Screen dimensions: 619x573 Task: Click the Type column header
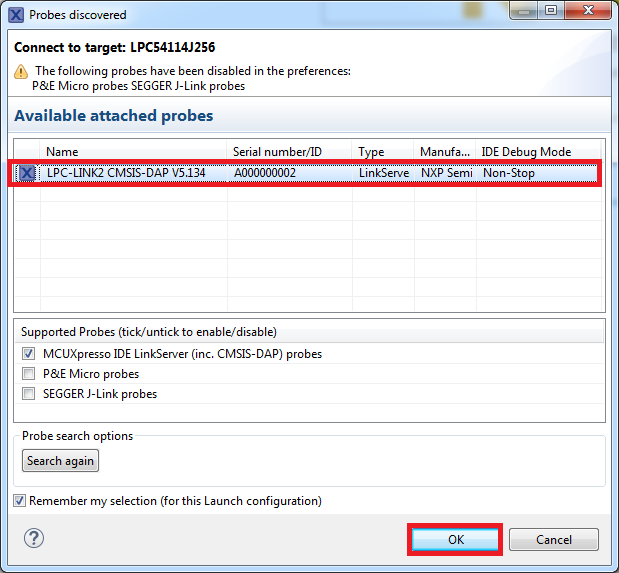click(x=383, y=152)
